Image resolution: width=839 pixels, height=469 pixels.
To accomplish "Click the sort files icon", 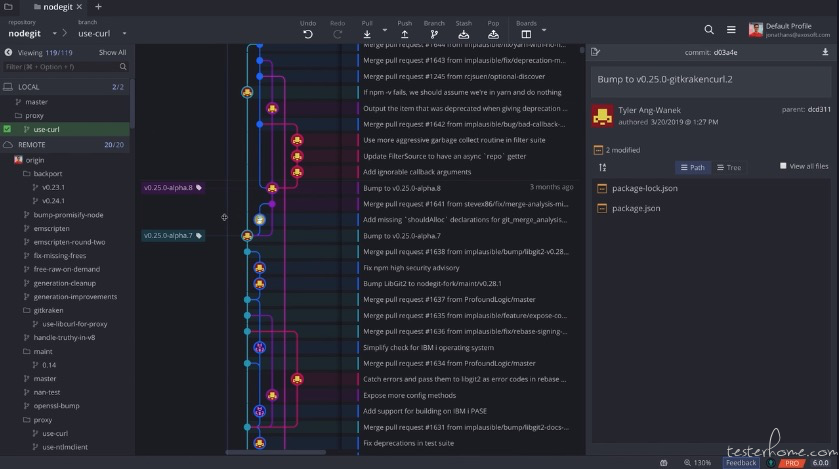I will coord(602,167).
